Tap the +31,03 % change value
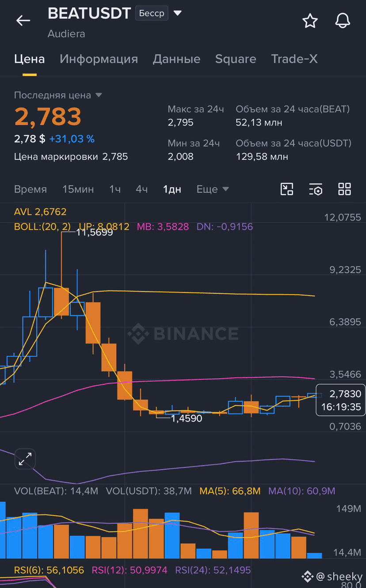This screenshot has height=588, width=366. pos(72,139)
